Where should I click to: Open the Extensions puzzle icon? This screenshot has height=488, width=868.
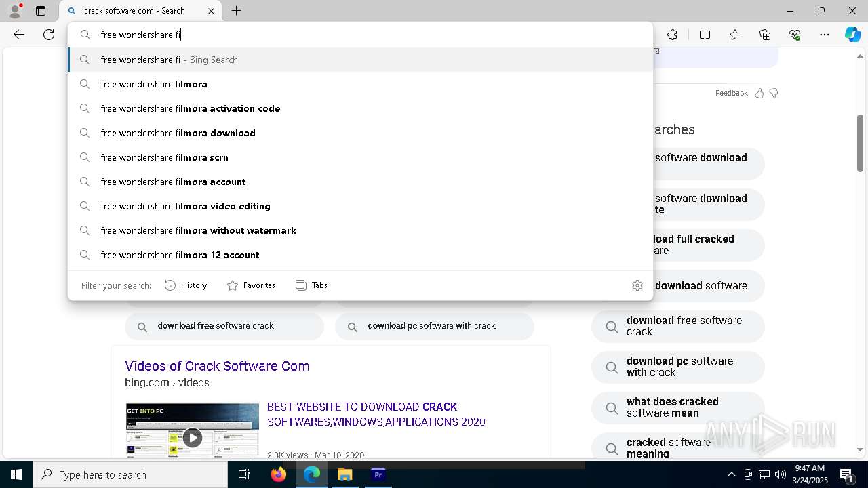click(x=672, y=35)
